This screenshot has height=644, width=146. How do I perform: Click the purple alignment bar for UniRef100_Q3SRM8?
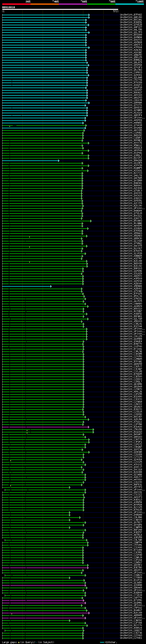click(x=44, y=585)
